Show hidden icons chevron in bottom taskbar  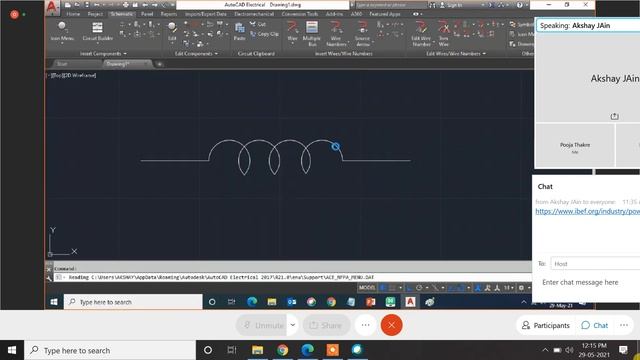545,350
